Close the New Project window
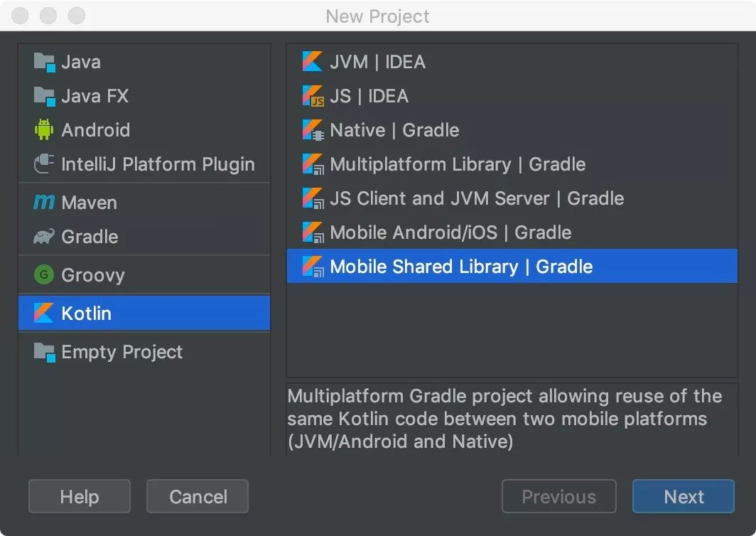Screen dimensions: 756x536 coord(20,16)
